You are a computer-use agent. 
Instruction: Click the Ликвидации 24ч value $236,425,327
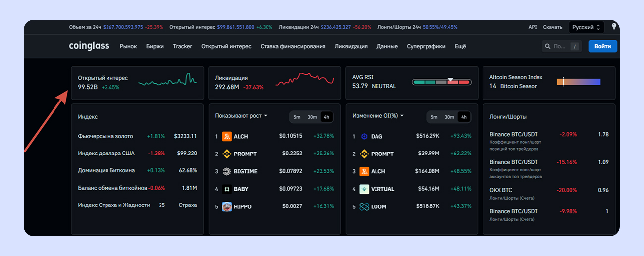tap(336, 27)
